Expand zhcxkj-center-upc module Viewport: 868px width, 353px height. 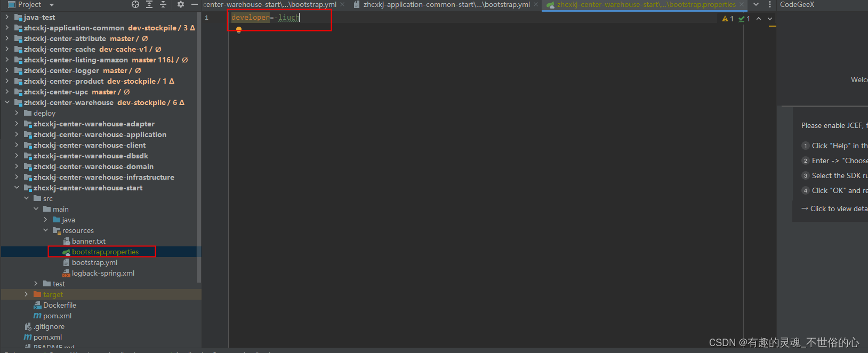coord(7,92)
